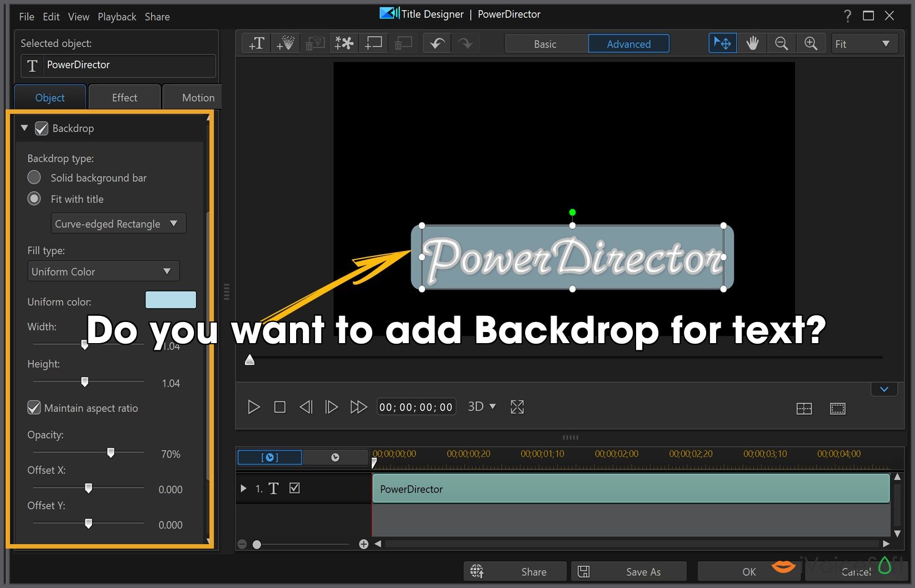Screen dimensions: 915x588
Task: Toggle the TV safe zone icon
Action: point(838,409)
